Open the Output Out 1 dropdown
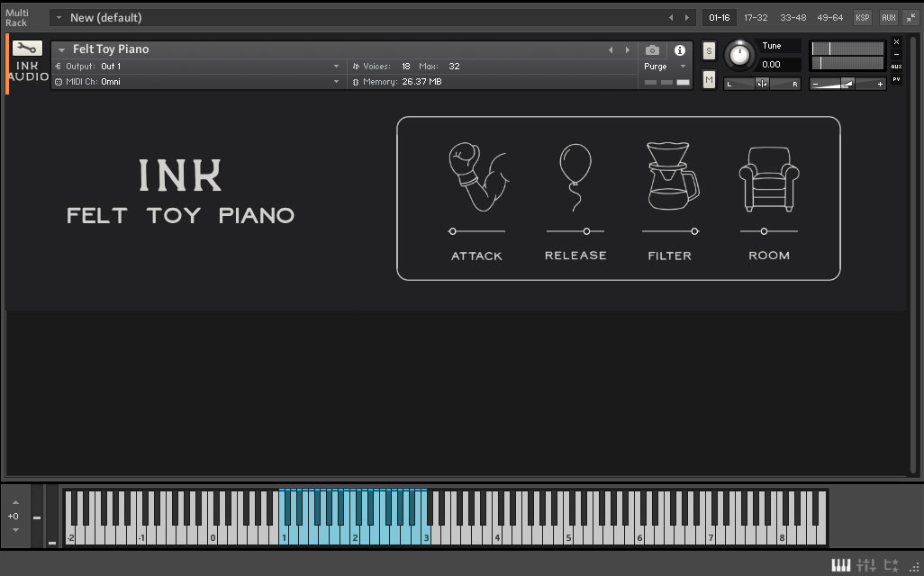Viewport: 924px width, 576px height. coord(337,66)
